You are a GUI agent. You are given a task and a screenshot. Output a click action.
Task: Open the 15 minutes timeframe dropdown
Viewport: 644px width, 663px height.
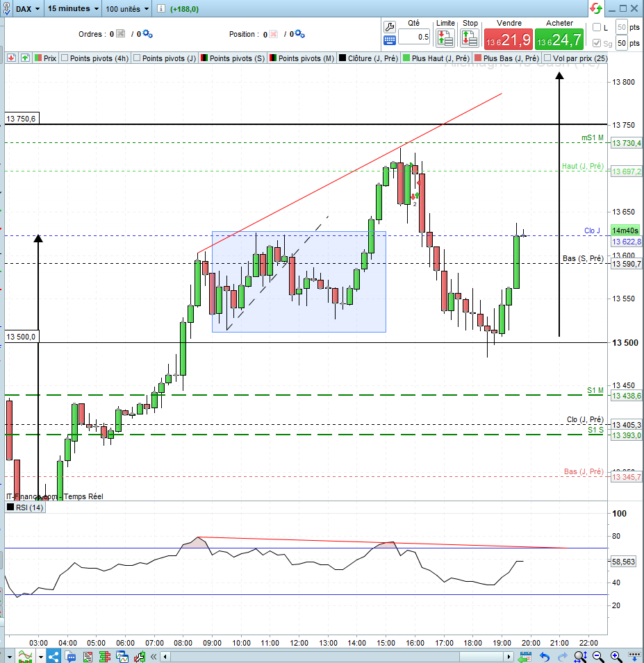73,9
